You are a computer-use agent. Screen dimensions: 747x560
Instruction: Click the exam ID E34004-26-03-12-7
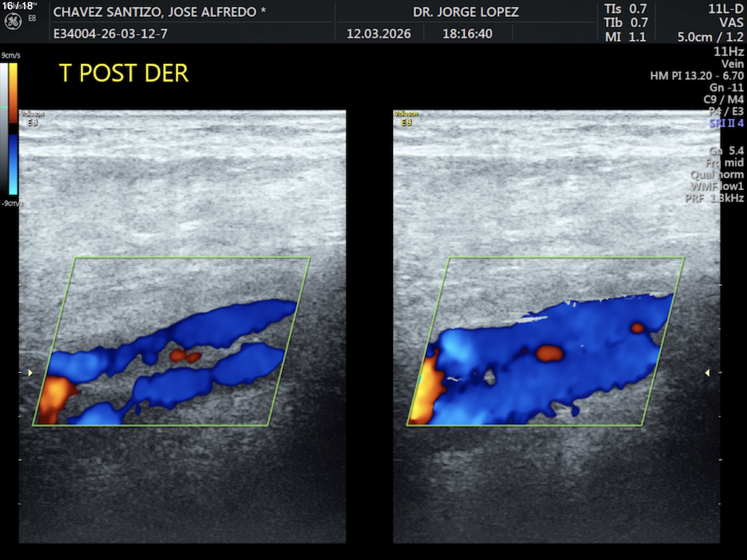point(110,34)
